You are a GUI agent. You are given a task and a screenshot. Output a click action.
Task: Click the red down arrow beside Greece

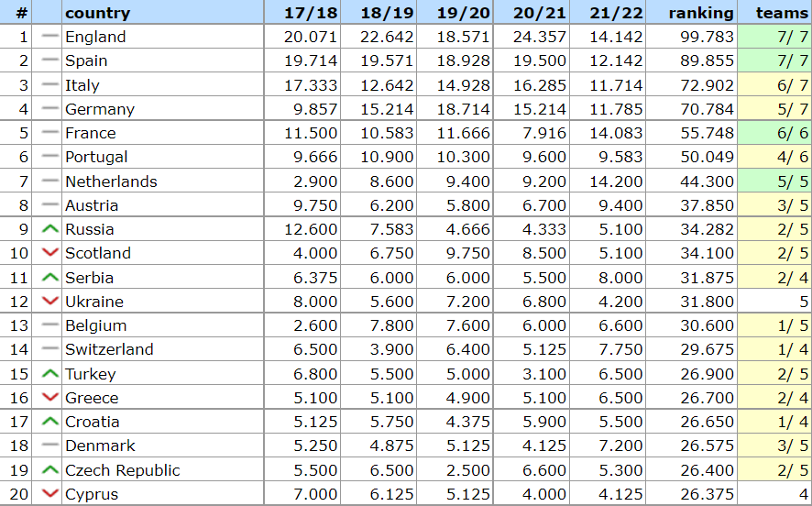pyautogui.click(x=49, y=398)
